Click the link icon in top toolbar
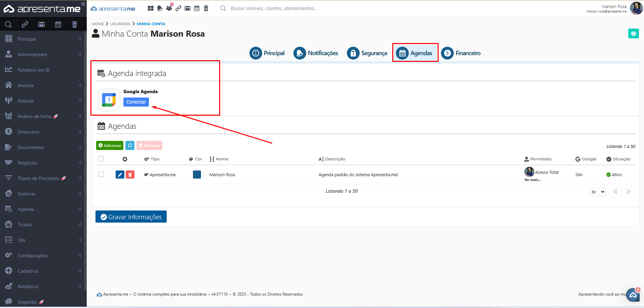Screen dimensions: 644x308 (x=178, y=8)
